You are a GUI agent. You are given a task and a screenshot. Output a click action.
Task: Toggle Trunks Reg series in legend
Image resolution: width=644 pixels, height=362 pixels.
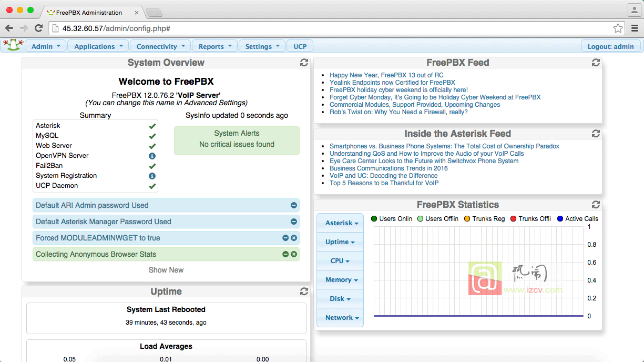[x=484, y=218]
